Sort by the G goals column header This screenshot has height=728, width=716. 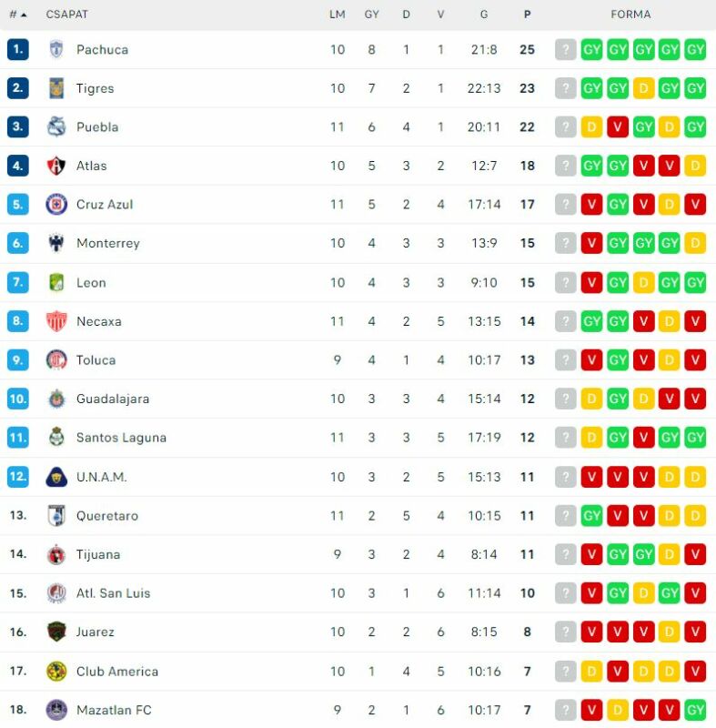[483, 15]
